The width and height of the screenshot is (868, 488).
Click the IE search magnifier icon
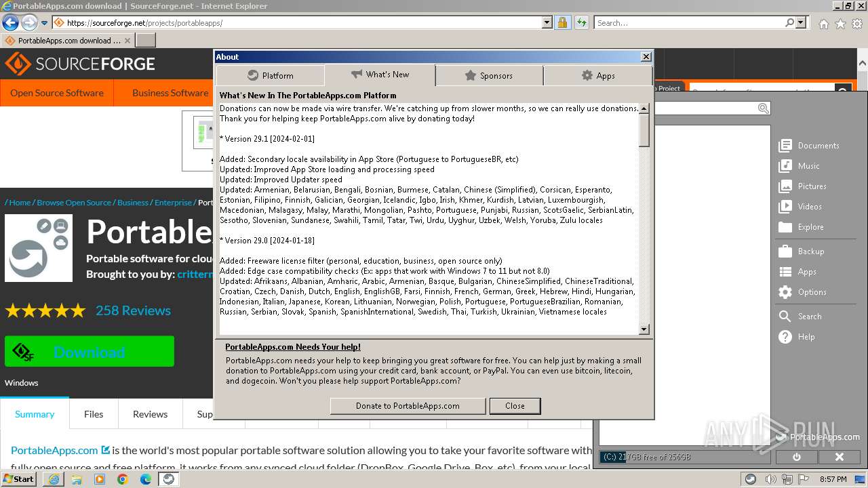(789, 22)
